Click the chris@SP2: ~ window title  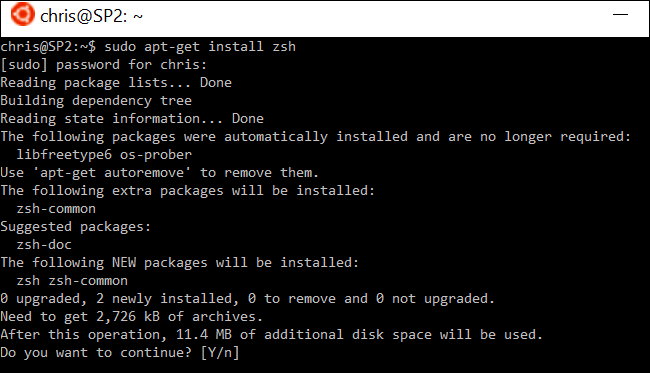[92, 16]
